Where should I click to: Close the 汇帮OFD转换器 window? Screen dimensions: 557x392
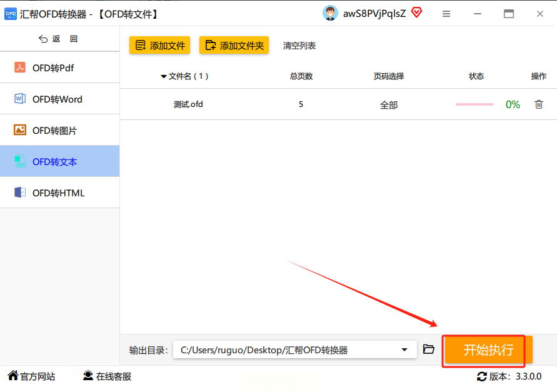[x=540, y=14]
